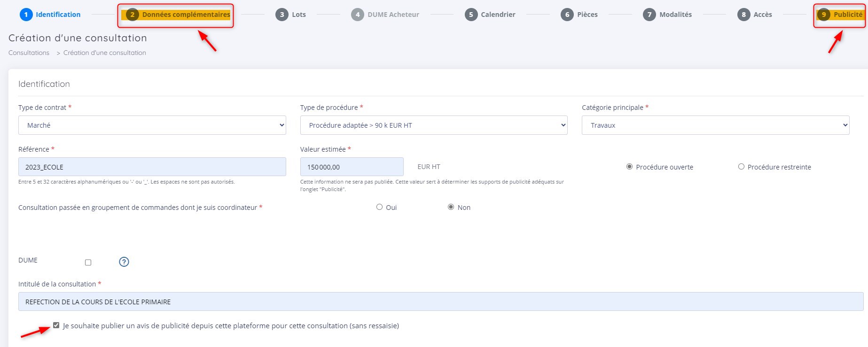This screenshot has width=868, height=347.
Task: Click the Référence input field
Action: [152, 167]
